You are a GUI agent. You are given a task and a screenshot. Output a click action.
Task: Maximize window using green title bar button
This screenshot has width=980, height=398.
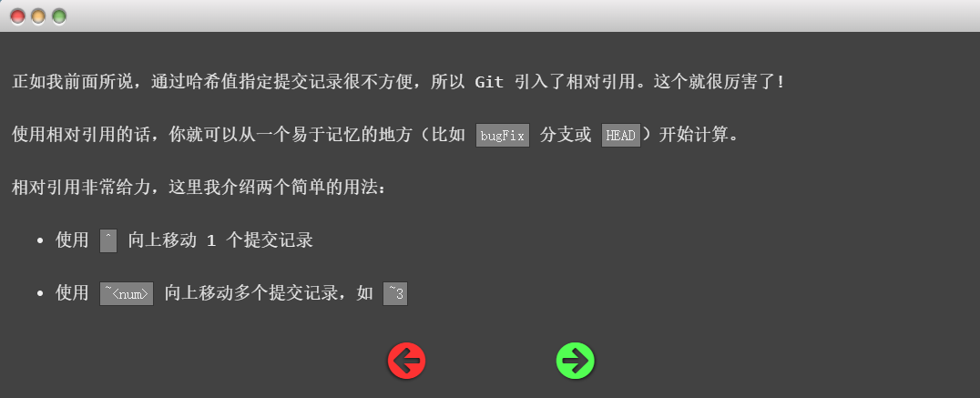pyautogui.click(x=59, y=17)
